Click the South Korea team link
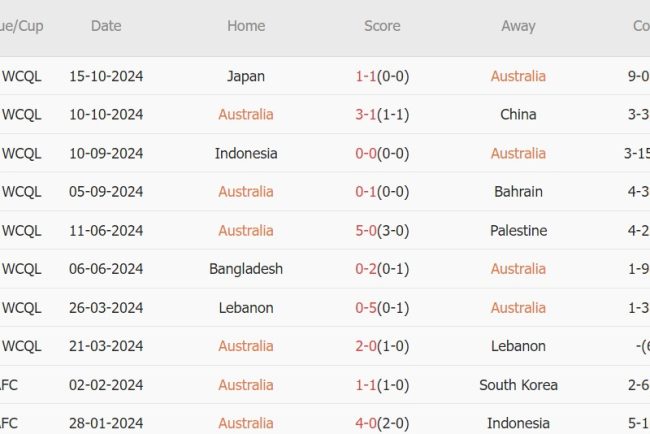Viewport: 650px width, 434px height. [x=518, y=384]
